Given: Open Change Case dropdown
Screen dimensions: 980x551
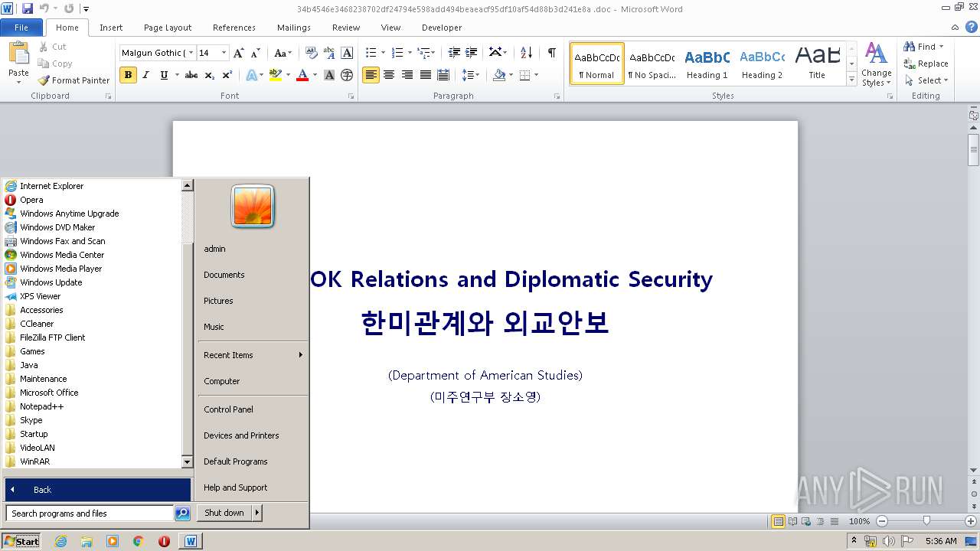Looking at the screenshot, I should (283, 53).
